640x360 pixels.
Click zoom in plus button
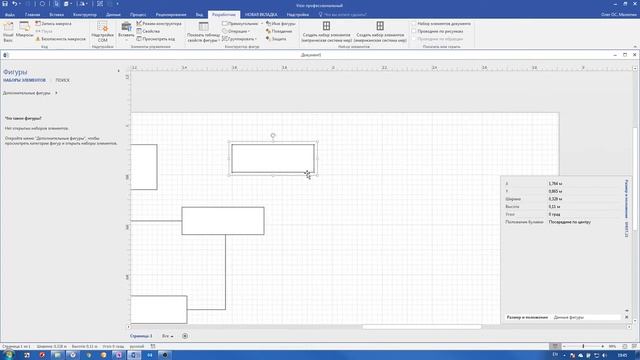point(603,346)
